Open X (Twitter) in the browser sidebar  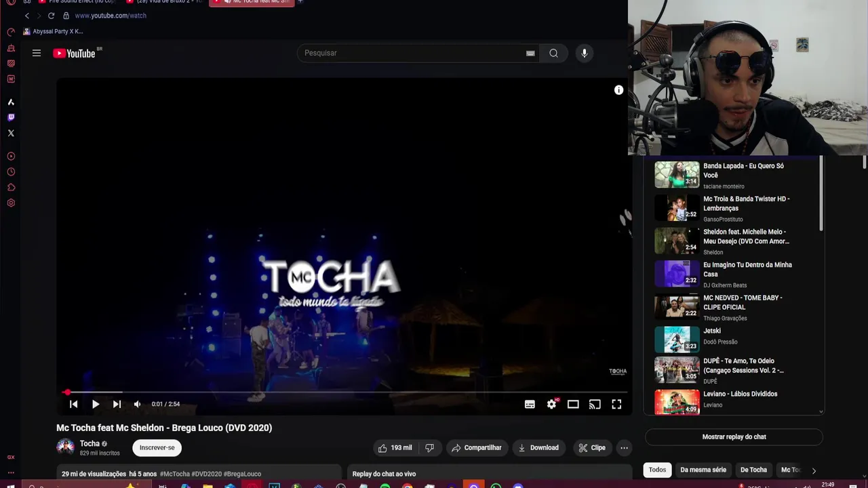(11, 133)
